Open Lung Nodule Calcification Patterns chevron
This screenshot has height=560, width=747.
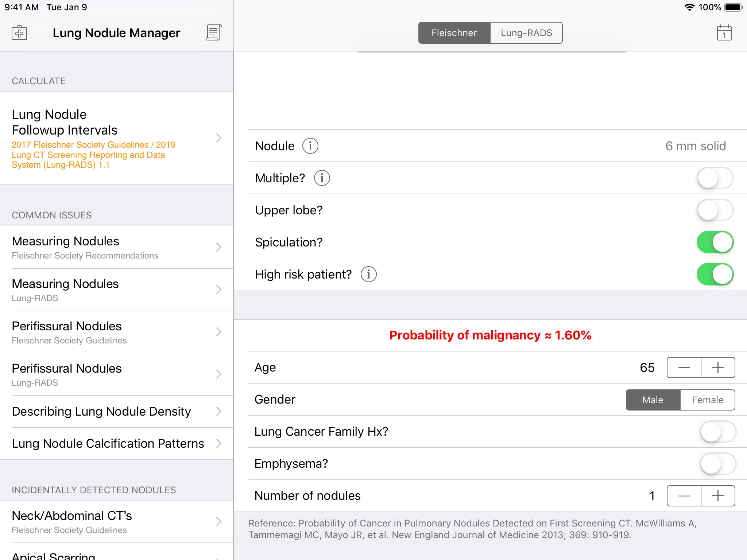(x=218, y=443)
